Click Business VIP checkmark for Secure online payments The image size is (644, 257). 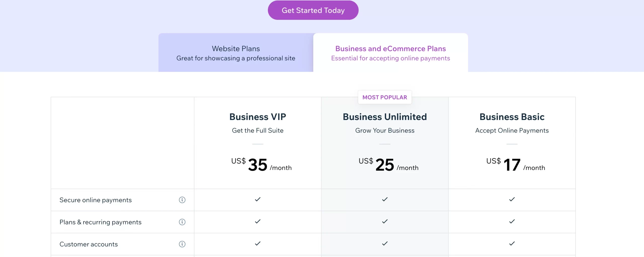click(x=258, y=199)
